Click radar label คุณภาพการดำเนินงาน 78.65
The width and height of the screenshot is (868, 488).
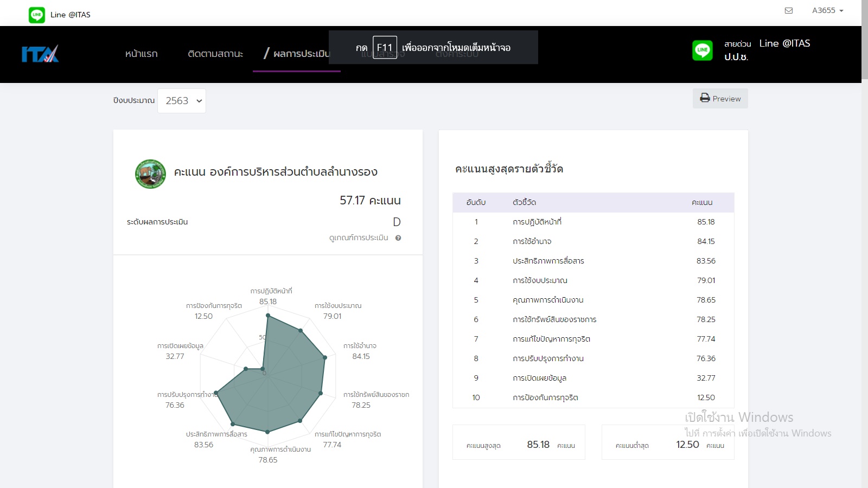(280, 454)
